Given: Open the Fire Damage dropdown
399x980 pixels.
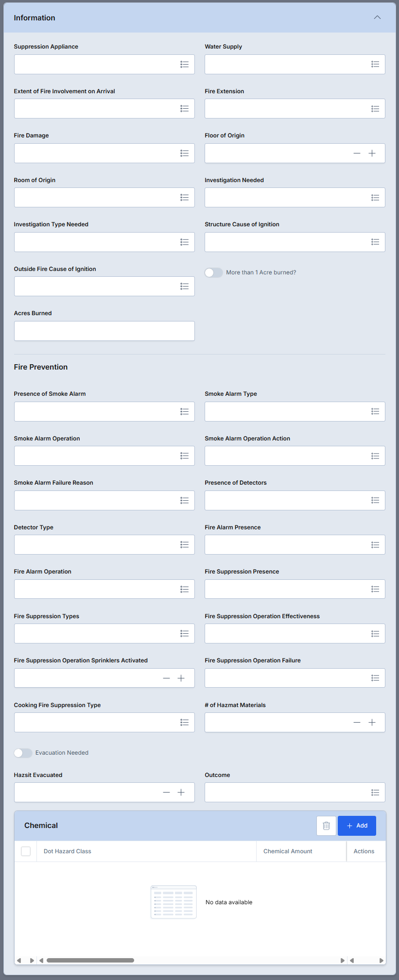Looking at the screenshot, I should point(104,153).
